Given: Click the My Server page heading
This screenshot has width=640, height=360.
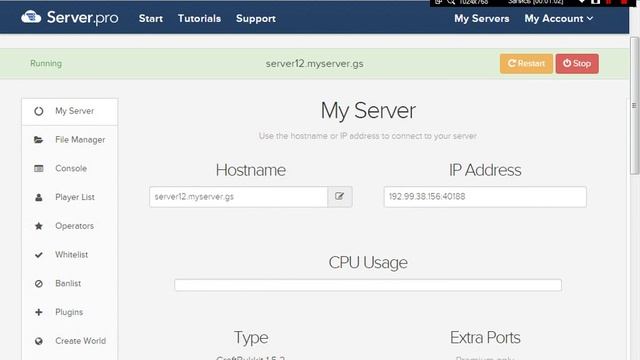Looking at the screenshot, I should pyautogui.click(x=368, y=111).
